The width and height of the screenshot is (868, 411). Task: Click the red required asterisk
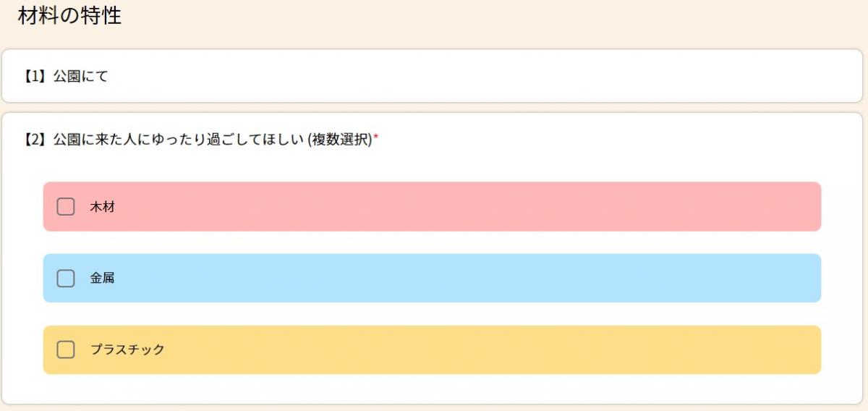pos(376,137)
